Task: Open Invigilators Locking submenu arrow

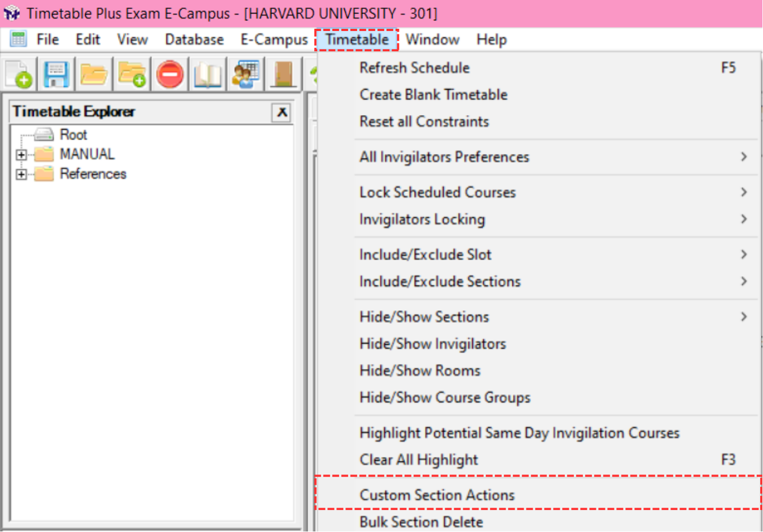Action: pos(744,219)
